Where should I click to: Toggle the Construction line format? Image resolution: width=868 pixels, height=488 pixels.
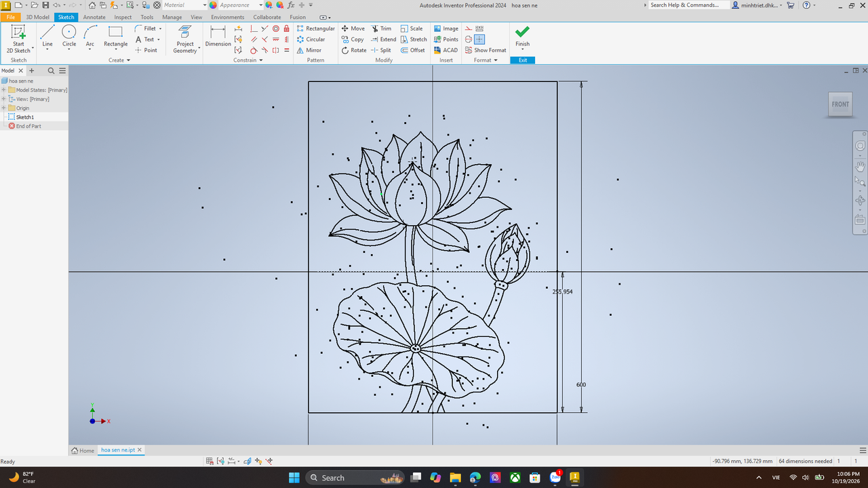point(469,28)
